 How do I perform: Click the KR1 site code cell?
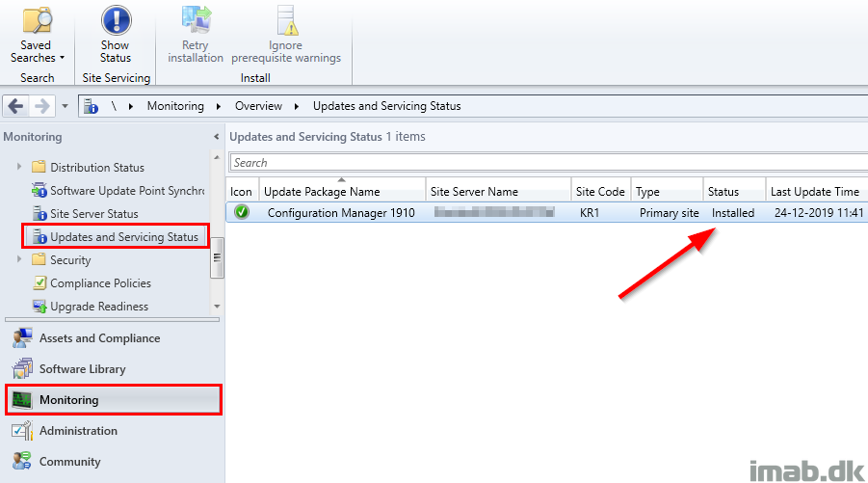[x=590, y=213]
